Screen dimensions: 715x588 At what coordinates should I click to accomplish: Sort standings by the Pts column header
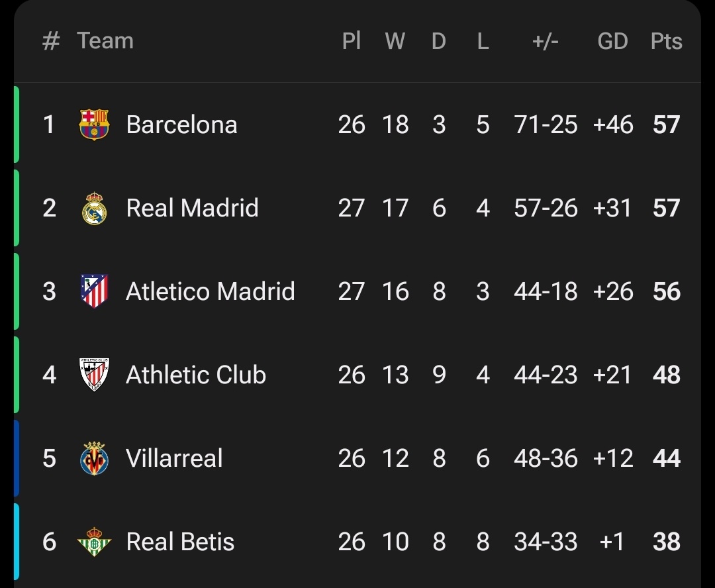(666, 40)
